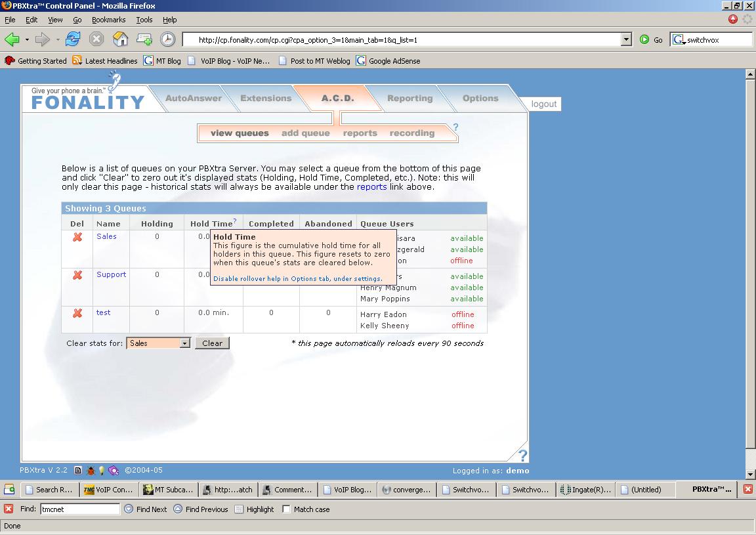The height and width of the screenshot is (535, 756).
Task: Open the Clear stats for queue dropdown
Action: pos(185,343)
